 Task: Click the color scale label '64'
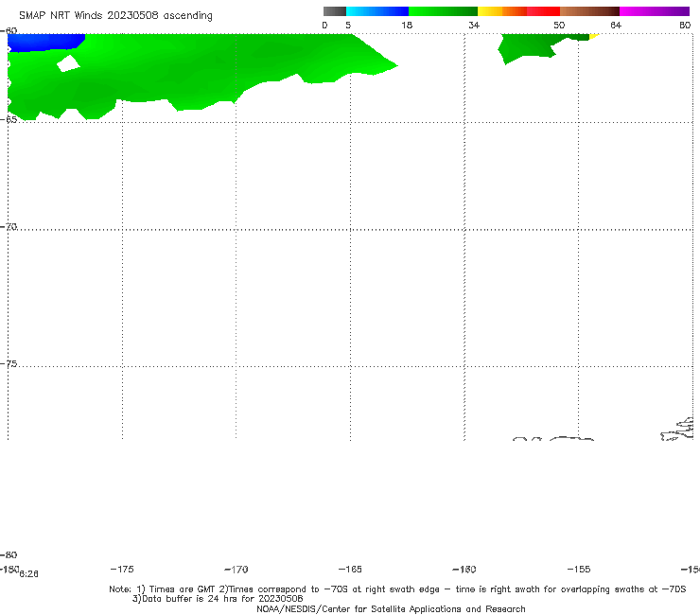(616, 25)
